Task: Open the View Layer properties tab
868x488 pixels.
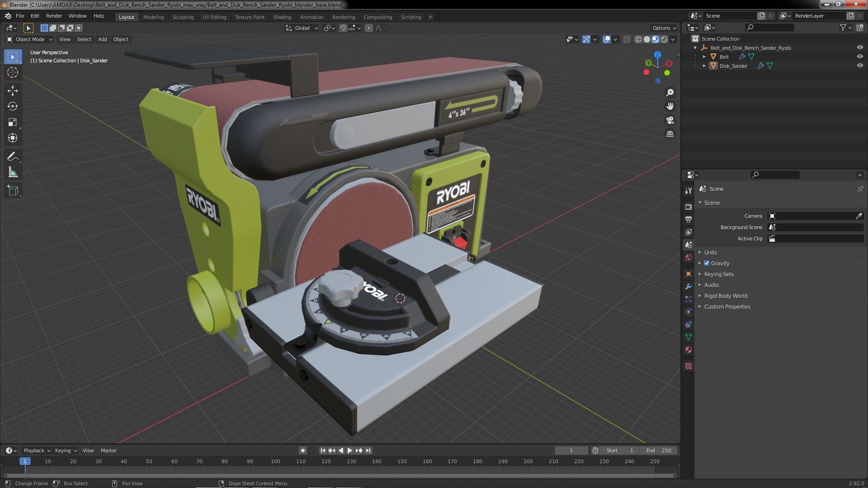Action: tap(688, 232)
